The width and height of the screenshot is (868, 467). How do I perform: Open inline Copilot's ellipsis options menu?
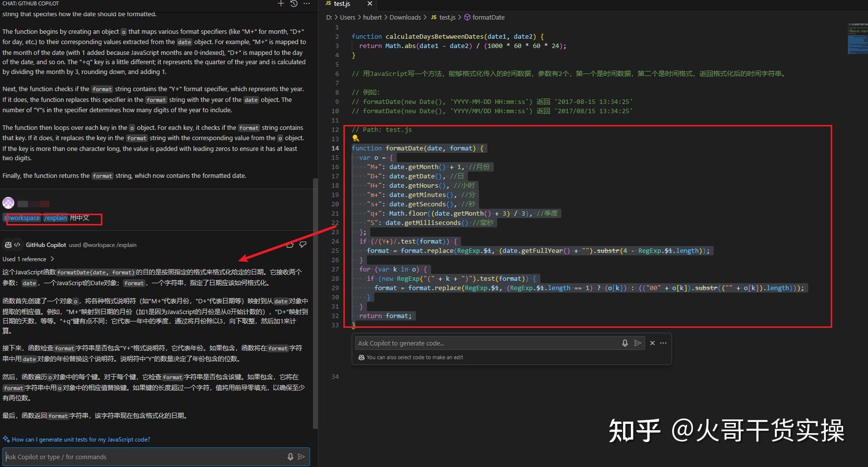point(664,343)
